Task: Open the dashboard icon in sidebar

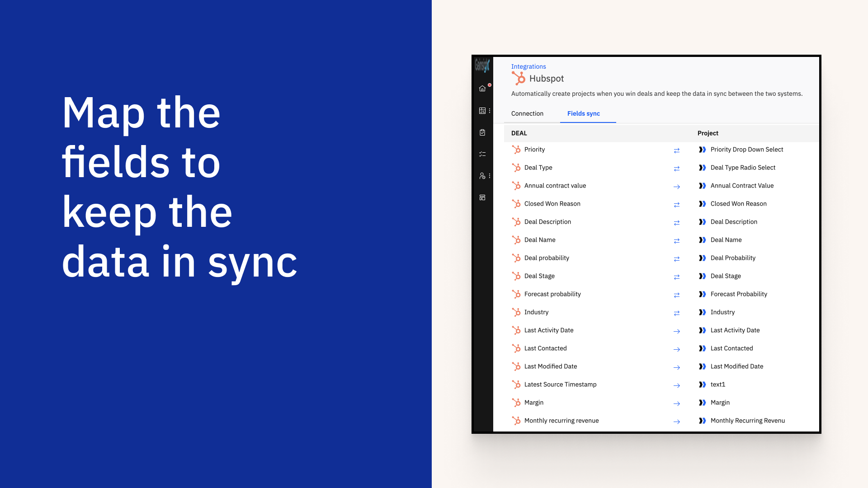Action: (482, 111)
